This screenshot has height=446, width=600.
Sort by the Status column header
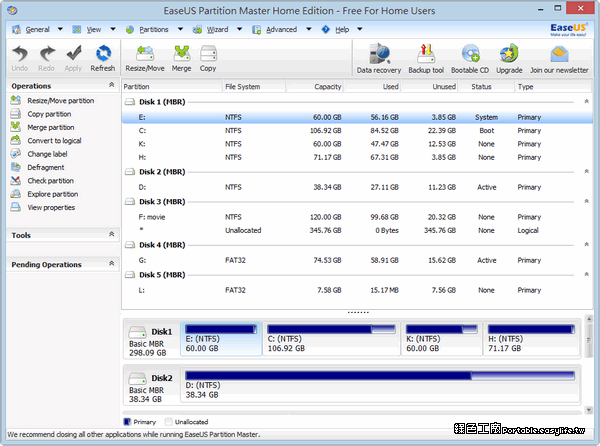click(486, 86)
